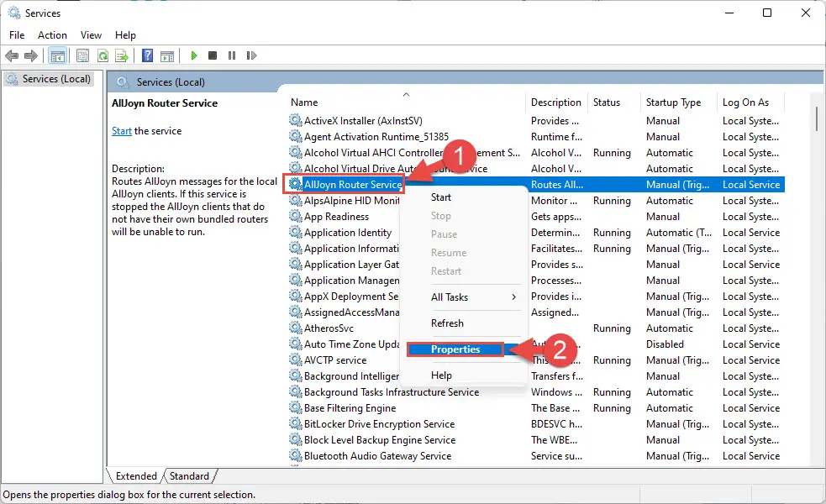Click the Start the service link
Viewport: 826px width, 504px height.
coord(122,131)
